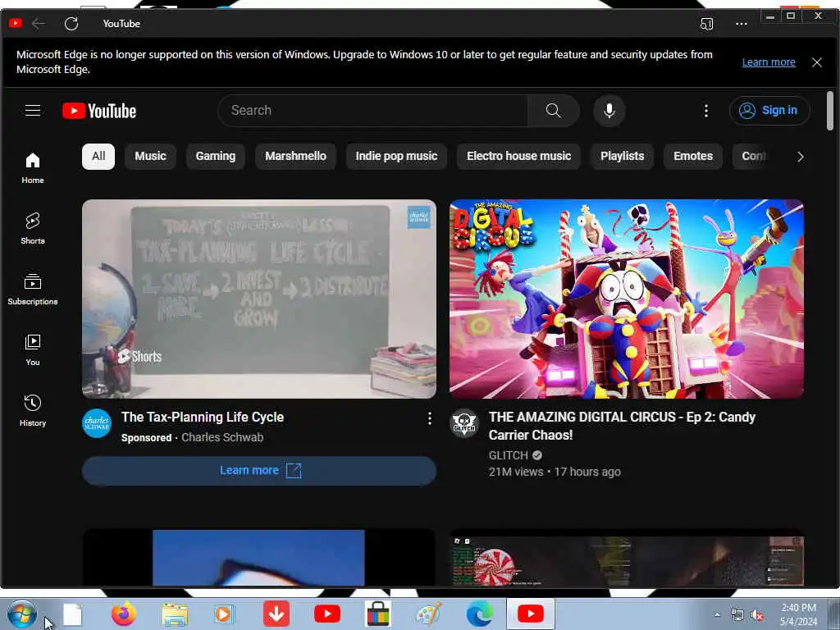Viewport: 840px width, 630px height.
Task: Click the page vertical scrollbar thumb
Action: point(830,111)
